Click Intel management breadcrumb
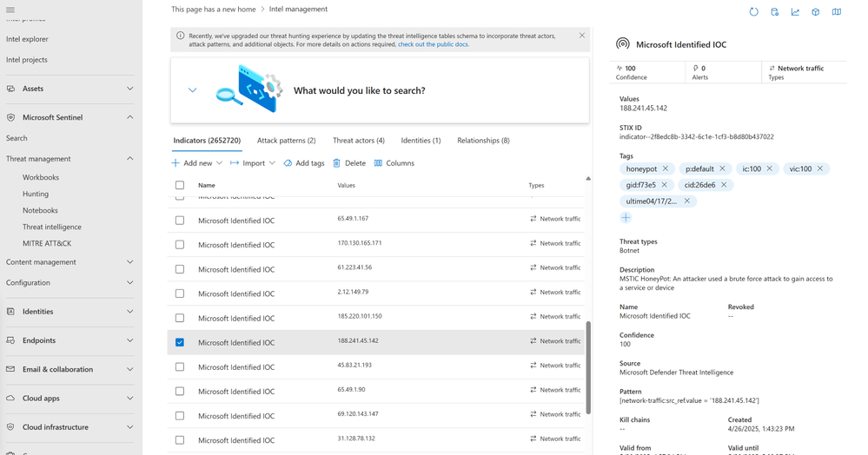This screenshot has height=455, width=868. point(298,10)
